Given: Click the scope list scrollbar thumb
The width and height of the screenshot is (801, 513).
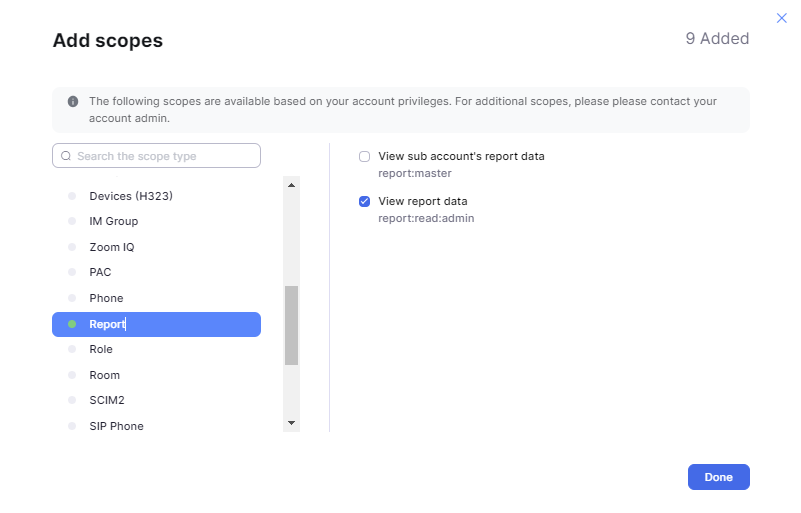Looking at the screenshot, I should coord(291,325).
